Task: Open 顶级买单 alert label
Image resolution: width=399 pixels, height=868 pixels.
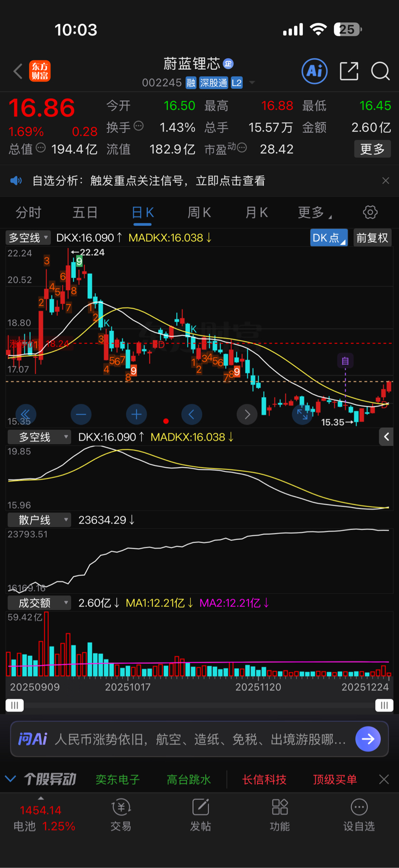Action: tap(335, 779)
